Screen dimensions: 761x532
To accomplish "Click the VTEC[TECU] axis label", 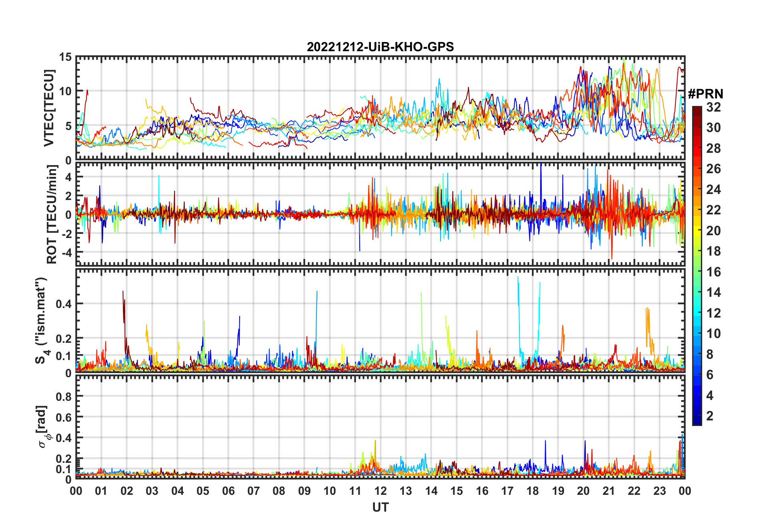I will [49, 108].
